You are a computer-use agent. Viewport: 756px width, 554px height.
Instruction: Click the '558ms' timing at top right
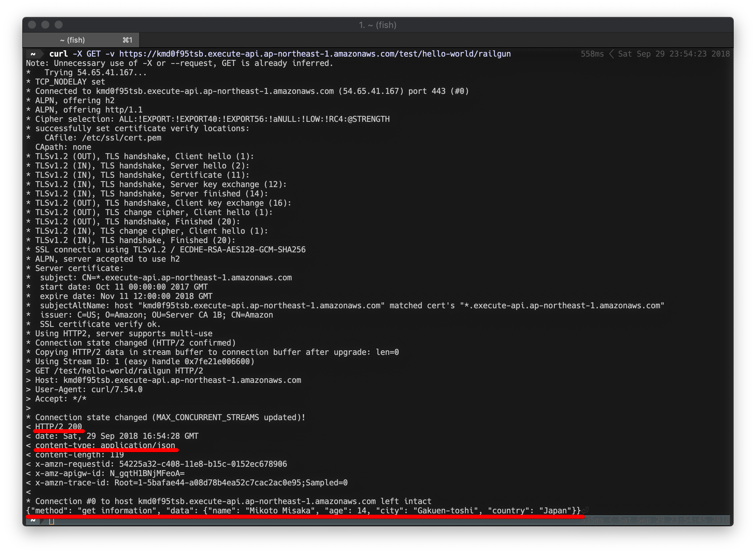[x=592, y=54]
